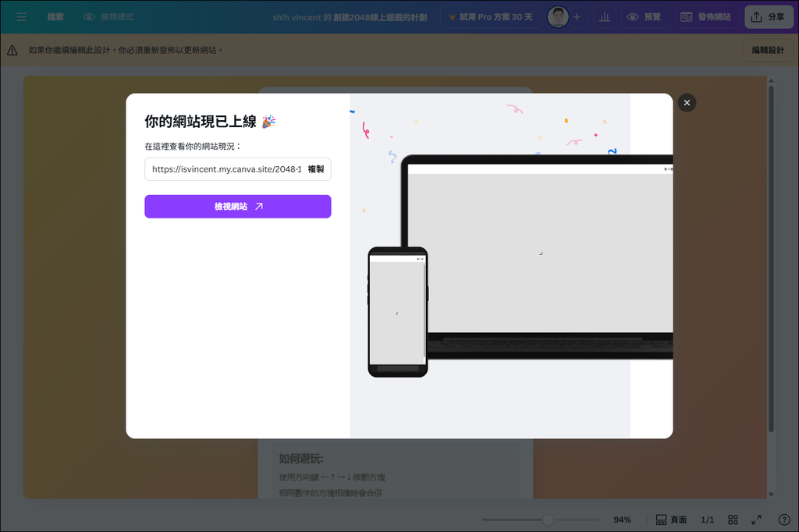Click the 發佈網站 publish website button
The image size is (799, 532).
705,17
